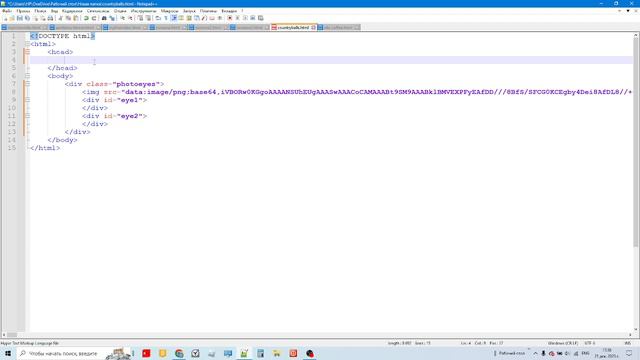Collapse the body fold on line 6

(28, 76)
